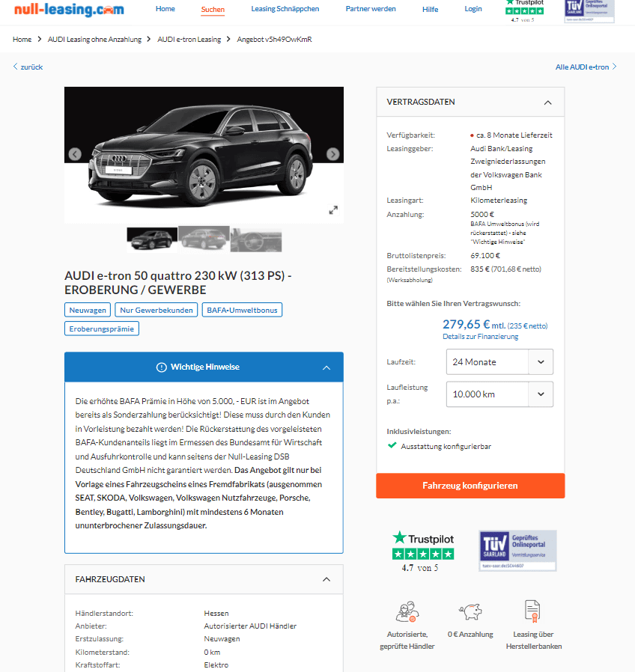Collapse the Wichtige Hinweise section
The image size is (635, 672).
pyautogui.click(x=326, y=367)
